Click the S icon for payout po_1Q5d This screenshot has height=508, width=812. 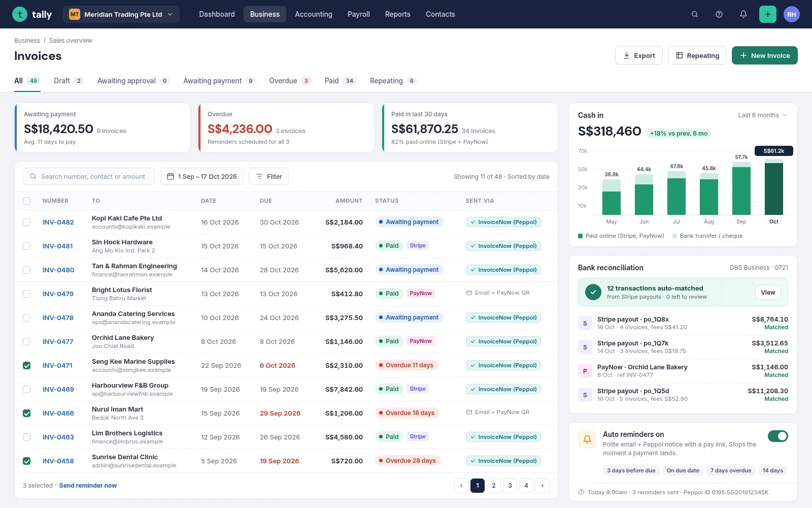click(585, 395)
